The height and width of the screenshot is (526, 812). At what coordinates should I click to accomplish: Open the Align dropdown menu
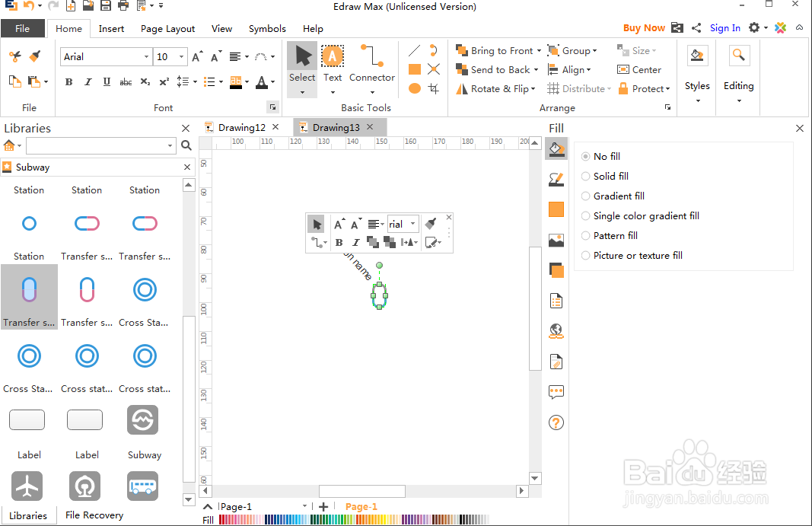(x=569, y=70)
